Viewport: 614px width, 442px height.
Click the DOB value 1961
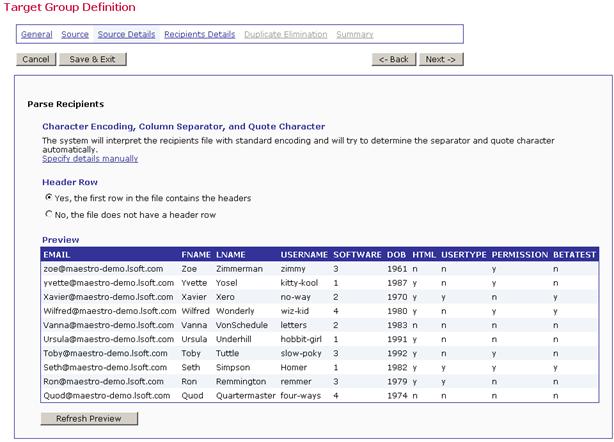pos(397,269)
